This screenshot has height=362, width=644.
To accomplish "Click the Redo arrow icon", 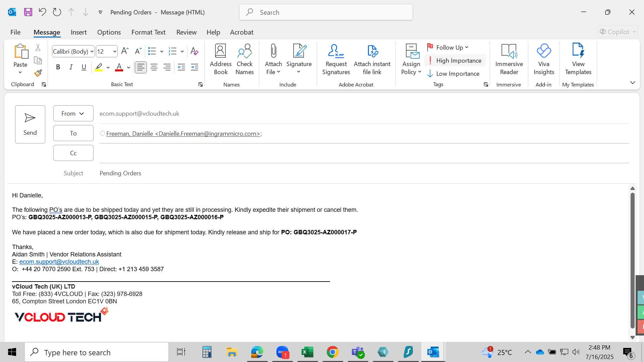I will [57, 12].
